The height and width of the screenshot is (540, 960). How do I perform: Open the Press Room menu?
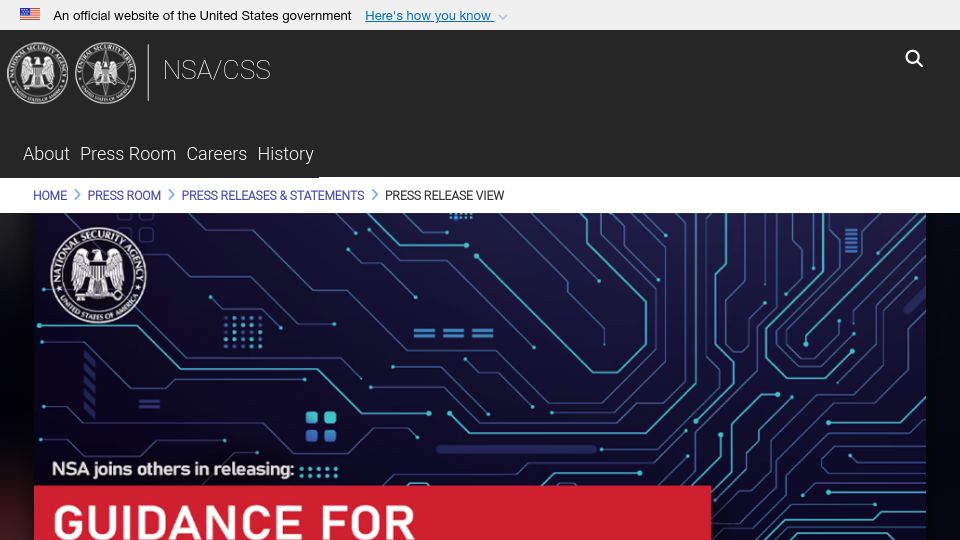128,154
